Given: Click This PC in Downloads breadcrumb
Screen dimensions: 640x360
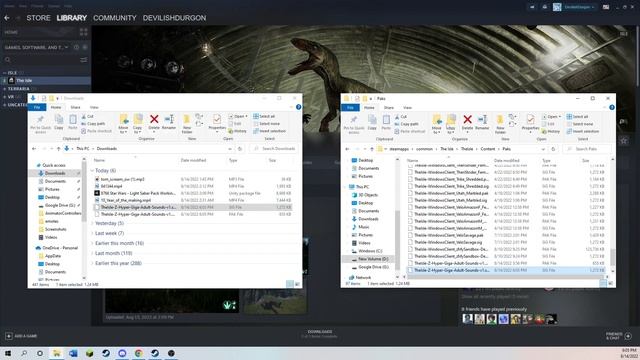Looking at the screenshot, I should point(83,149).
